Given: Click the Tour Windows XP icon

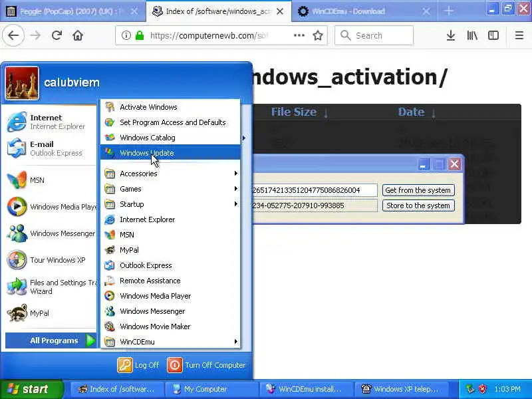Looking at the screenshot, I should coord(17,260).
